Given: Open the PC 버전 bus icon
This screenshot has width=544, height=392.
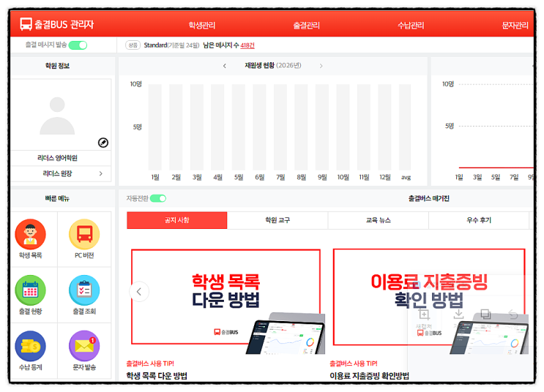Looking at the screenshot, I should point(84,234).
